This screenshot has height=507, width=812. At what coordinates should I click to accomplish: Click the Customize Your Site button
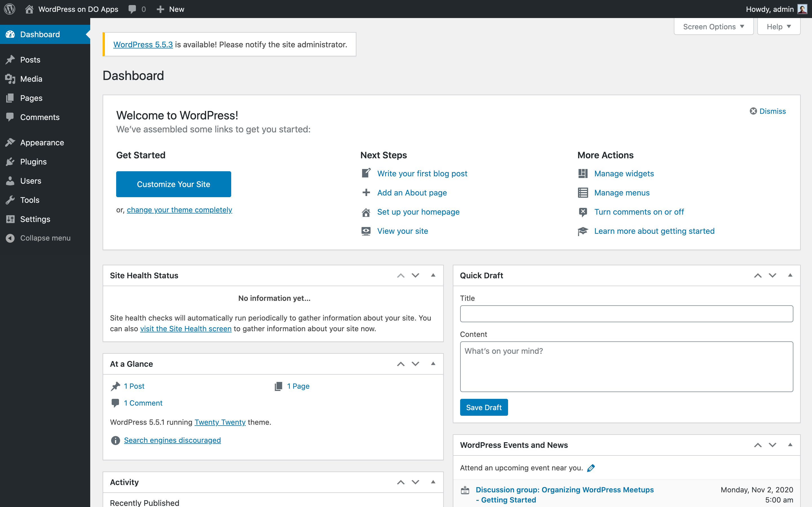[x=173, y=184]
